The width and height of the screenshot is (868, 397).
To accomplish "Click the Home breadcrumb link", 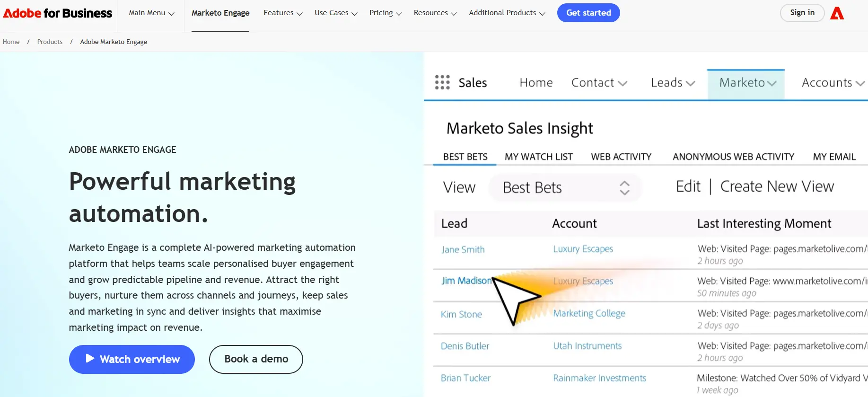I will point(11,42).
